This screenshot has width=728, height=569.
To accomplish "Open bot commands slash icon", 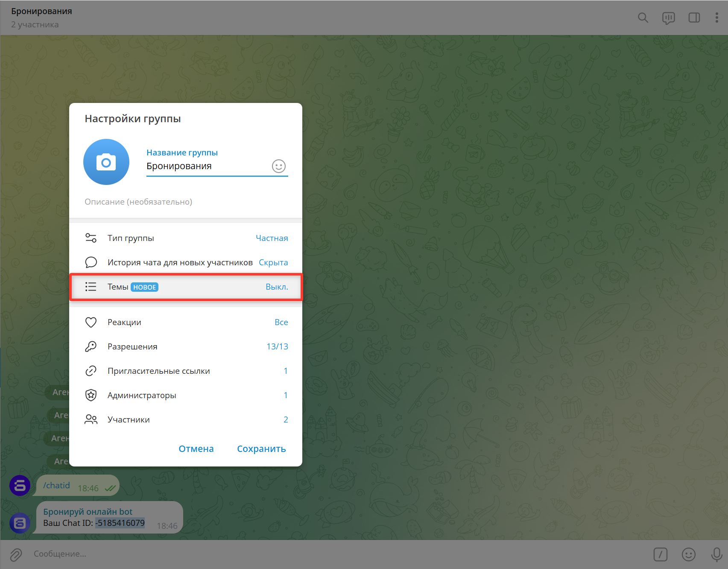I will [x=660, y=554].
